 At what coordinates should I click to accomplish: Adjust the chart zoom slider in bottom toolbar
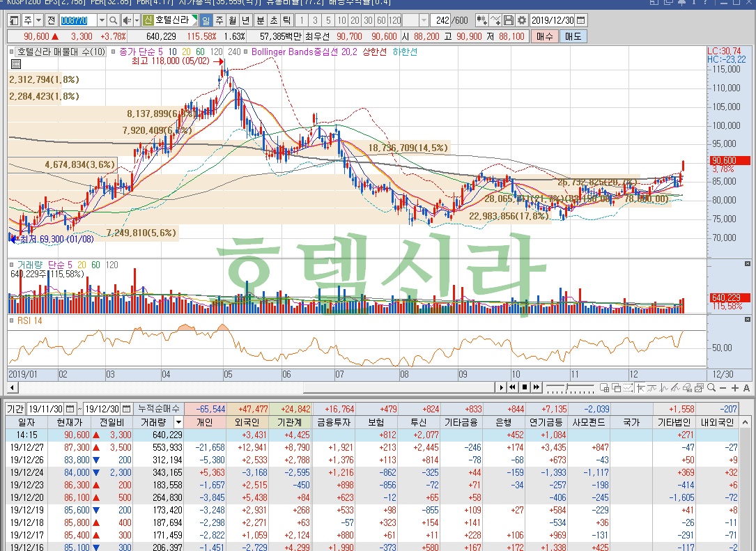pyautogui.click(x=566, y=387)
